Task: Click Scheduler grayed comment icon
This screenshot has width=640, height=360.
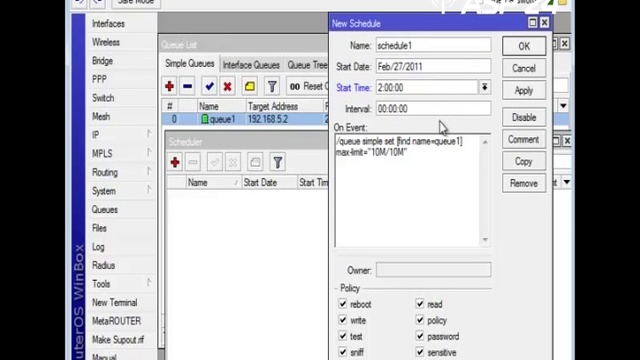Action: (x=255, y=162)
